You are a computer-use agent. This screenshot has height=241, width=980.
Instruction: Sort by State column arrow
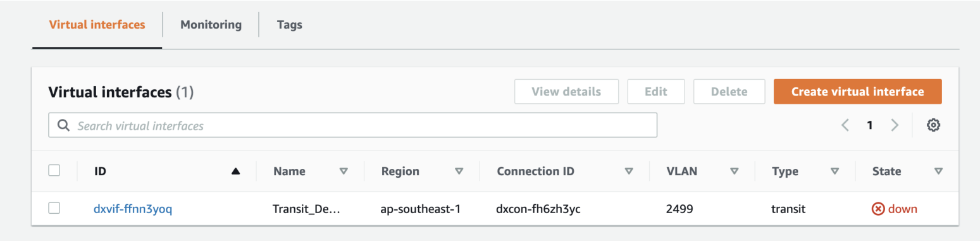coord(939,171)
